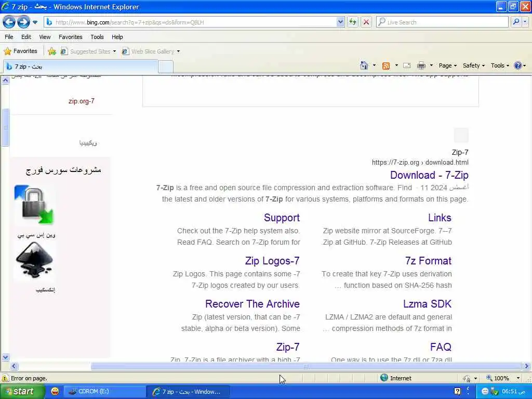Image resolution: width=532 pixels, height=399 pixels.
Task: Click the taskbar help question mark icon
Action: click(457, 392)
